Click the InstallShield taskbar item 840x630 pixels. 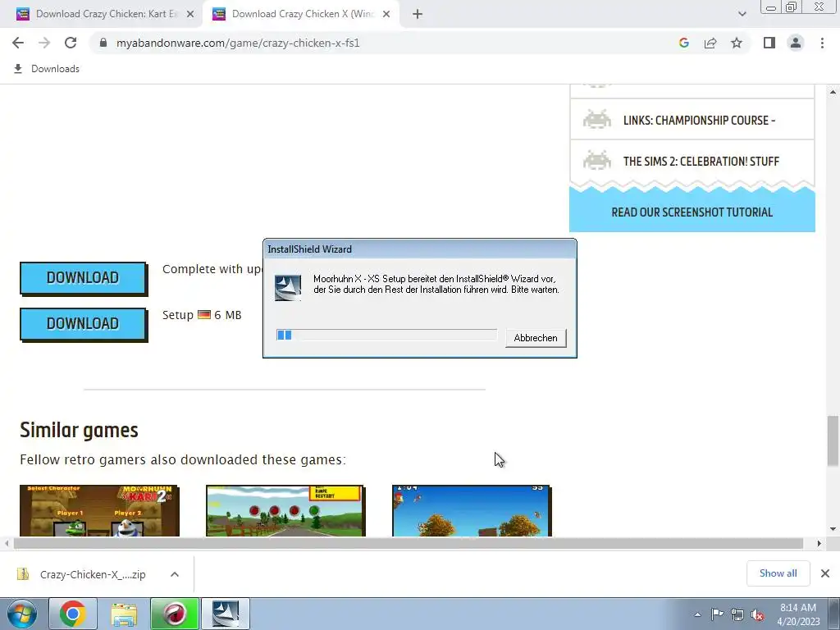[x=226, y=614]
